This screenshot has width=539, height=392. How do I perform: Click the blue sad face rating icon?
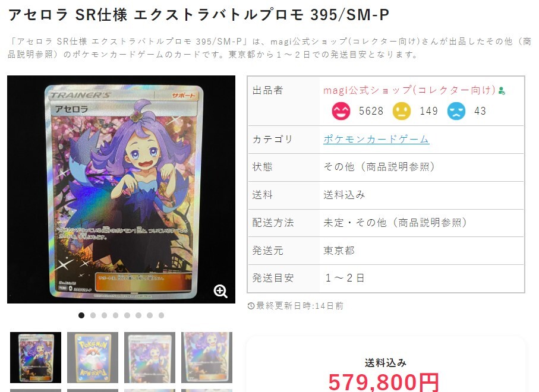pos(456,111)
